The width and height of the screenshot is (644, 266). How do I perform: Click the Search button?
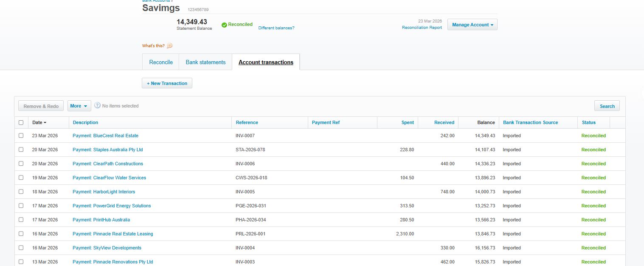coord(607,106)
